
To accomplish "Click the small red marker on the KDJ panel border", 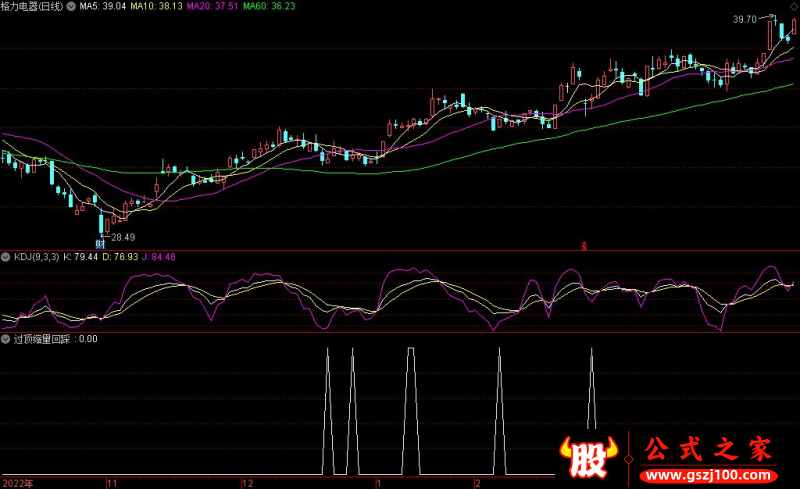I will click(x=584, y=245).
